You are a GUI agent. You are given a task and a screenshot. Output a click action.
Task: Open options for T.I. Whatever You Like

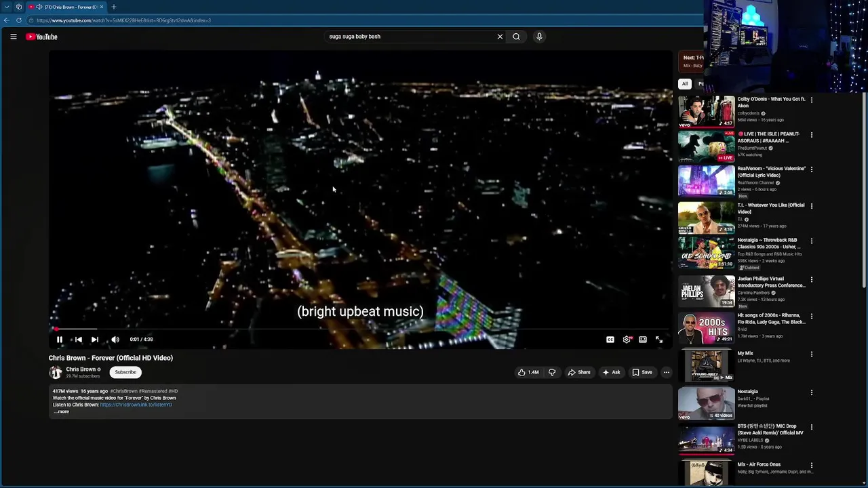coord(812,206)
